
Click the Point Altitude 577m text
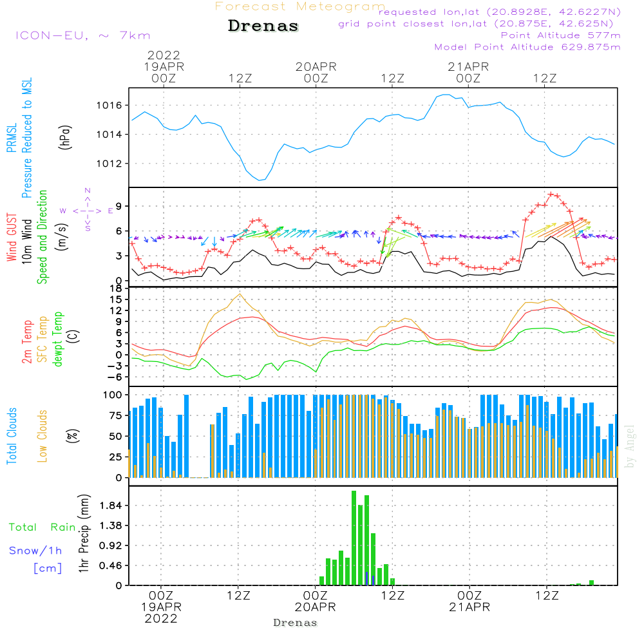[x=560, y=35]
